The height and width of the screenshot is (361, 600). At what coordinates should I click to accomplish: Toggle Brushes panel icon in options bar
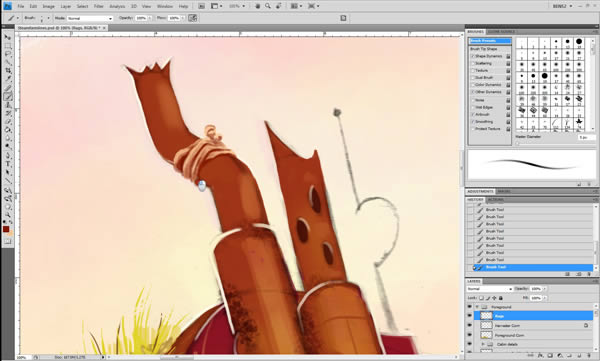[343, 18]
